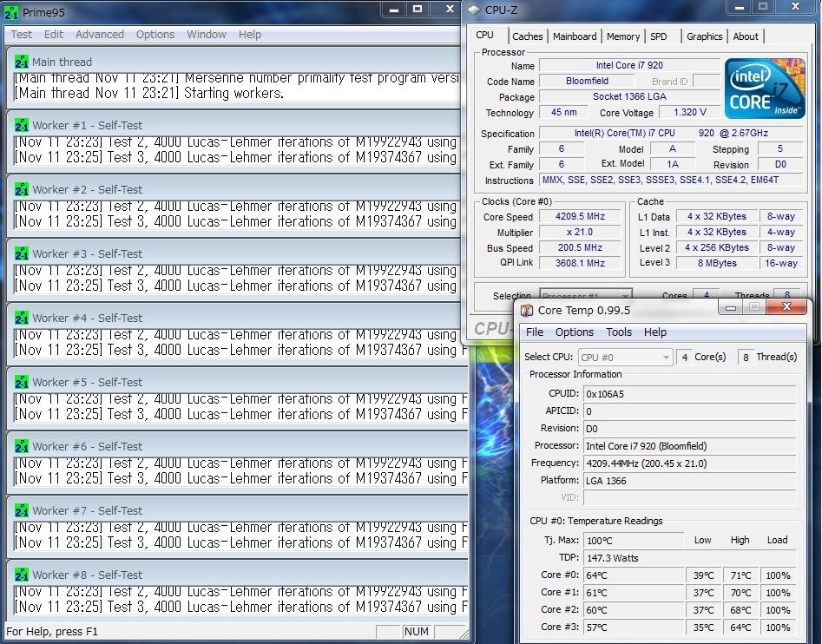Open the Advanced menu in Prime95
Screen dimensions: 822x644
(x=99, y=35)
